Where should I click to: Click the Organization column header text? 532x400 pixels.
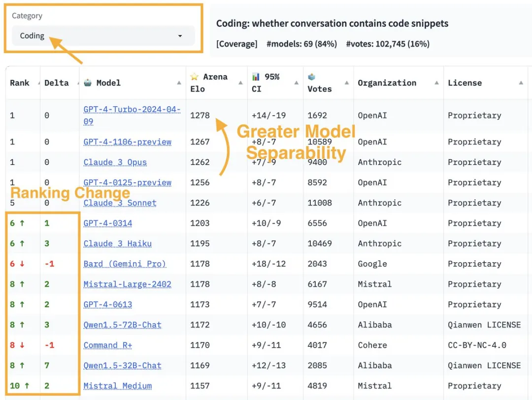pyautogui.click(x=387, y=83)
